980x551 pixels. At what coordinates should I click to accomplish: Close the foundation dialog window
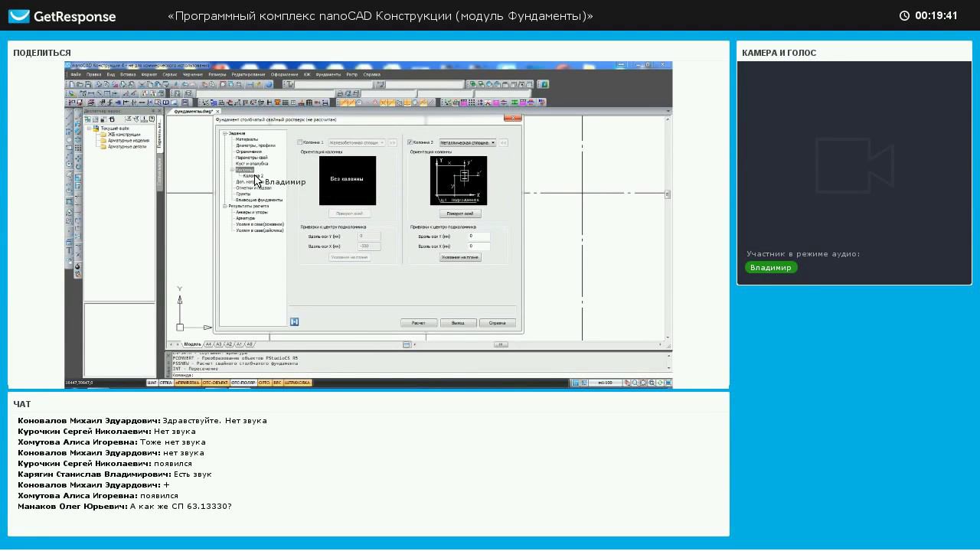(514, 119)
